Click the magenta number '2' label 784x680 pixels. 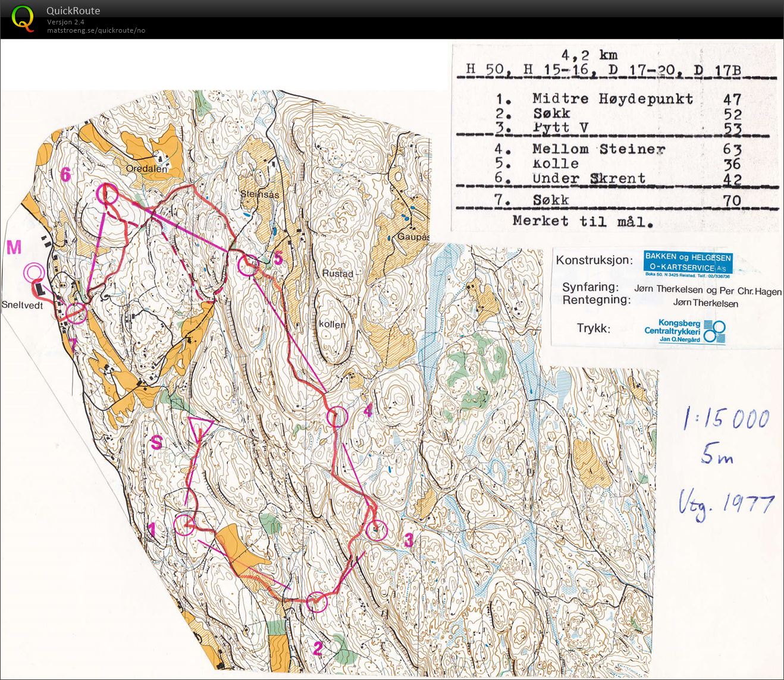pos(318,648)
